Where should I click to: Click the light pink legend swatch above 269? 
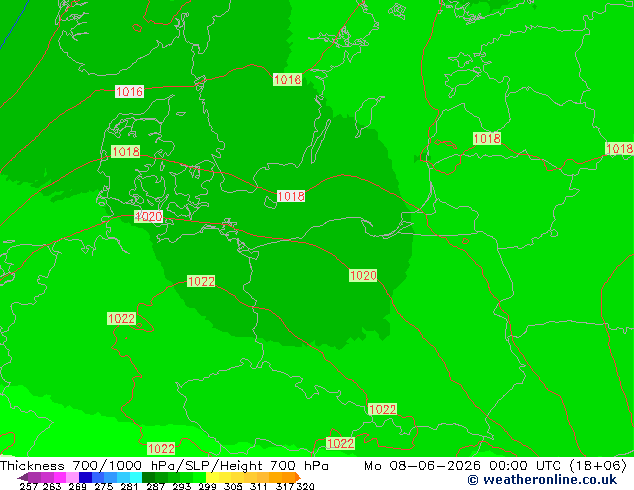(x=72, y=477)
